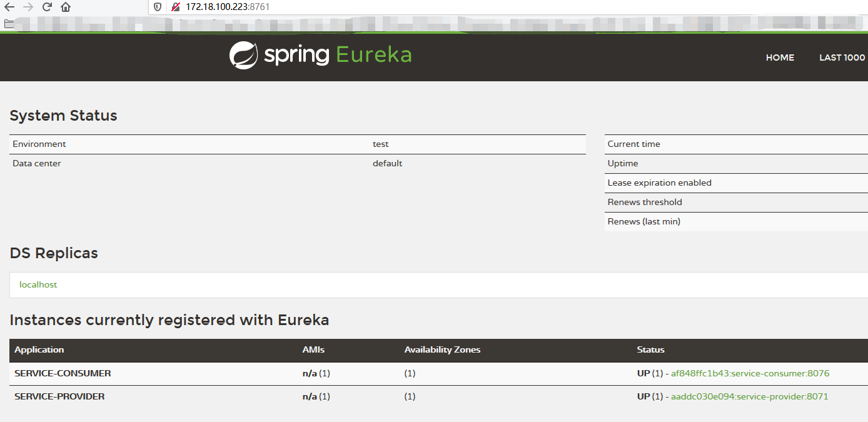Open the LAST 1000 navigation item
868x422 pixels.
(842, 58)
